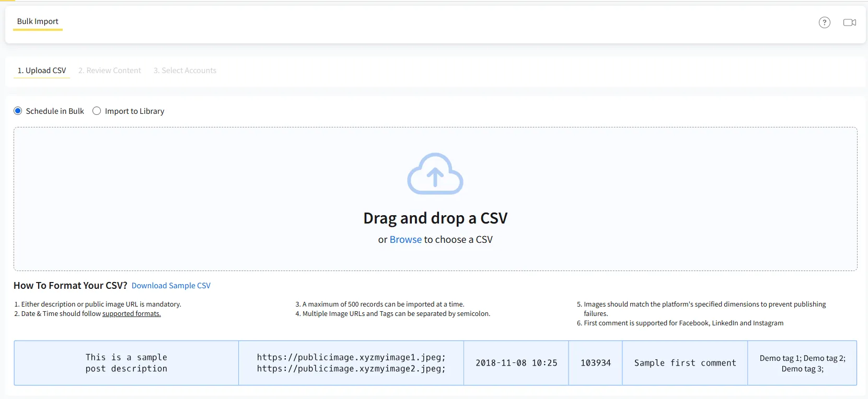Go to the 3. Select Accounts step
868x399 pixels.
[185, 71]
